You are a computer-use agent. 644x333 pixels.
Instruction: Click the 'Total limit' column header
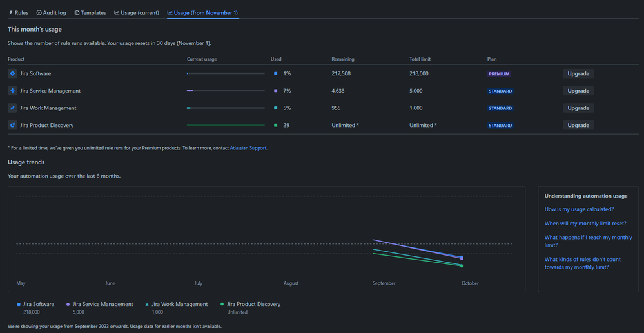pos(420,59)
